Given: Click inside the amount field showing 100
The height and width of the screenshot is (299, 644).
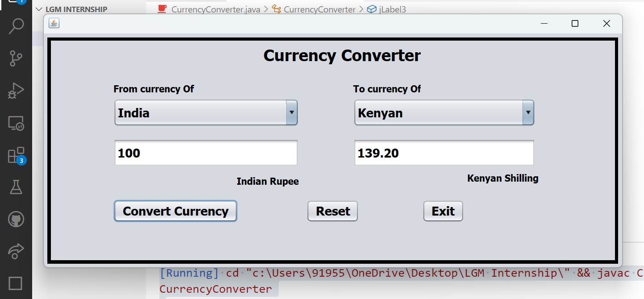Looking at the screenshot, I should (x=205, y=152).
